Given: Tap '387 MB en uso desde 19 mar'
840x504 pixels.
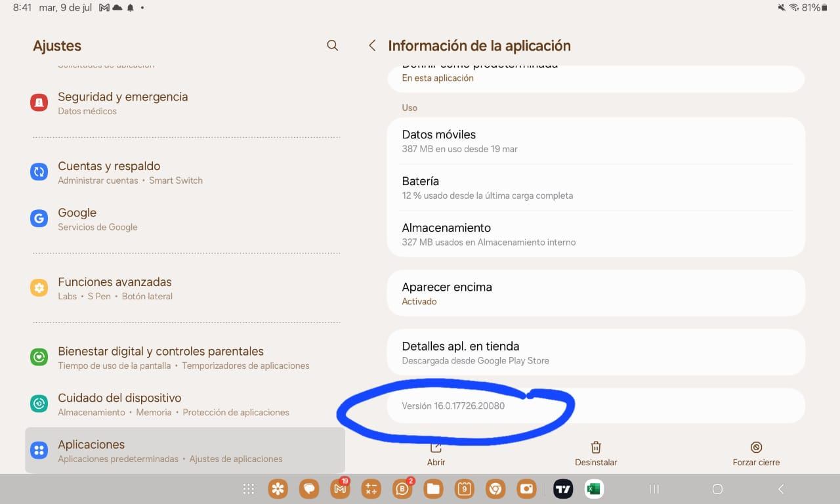Looking at the screenshot, I should point(460,149).
